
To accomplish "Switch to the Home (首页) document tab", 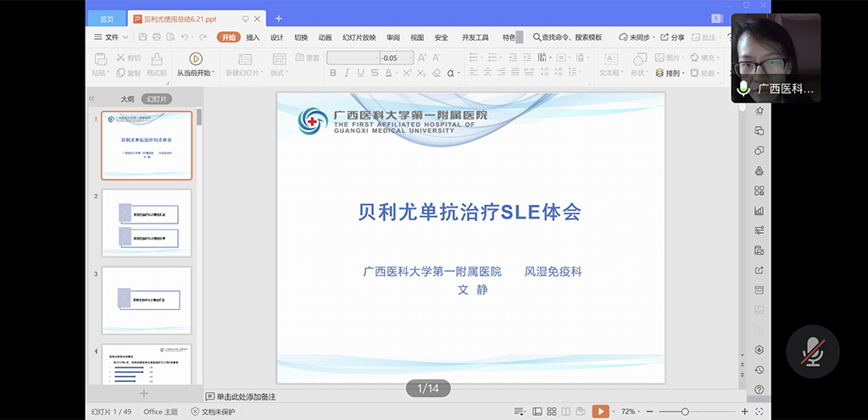I will click(x=107, y=19).
